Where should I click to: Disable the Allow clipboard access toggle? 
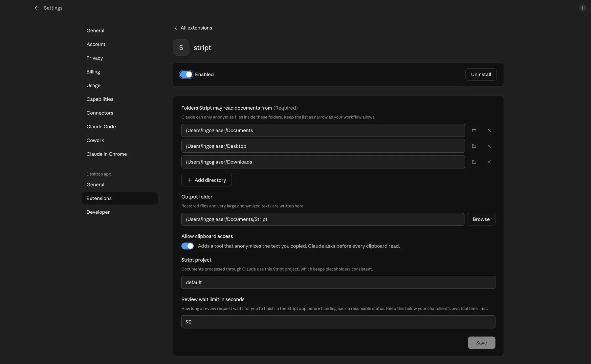(x=187, y=246)
